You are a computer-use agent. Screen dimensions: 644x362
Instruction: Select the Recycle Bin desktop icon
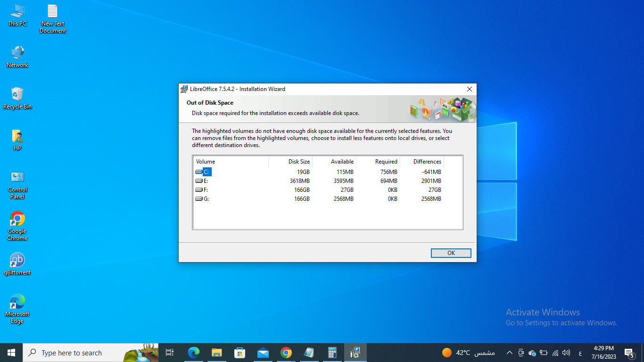click(17, 99)
